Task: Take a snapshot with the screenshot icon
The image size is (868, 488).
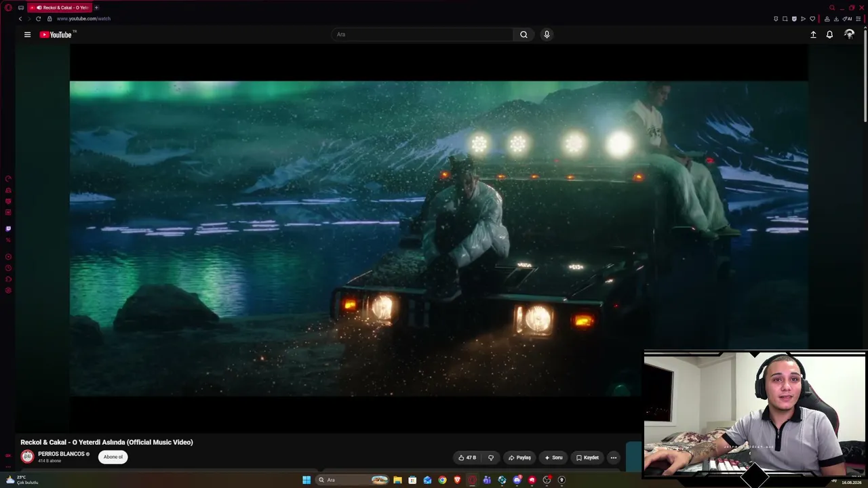Action: pos(785,19)
